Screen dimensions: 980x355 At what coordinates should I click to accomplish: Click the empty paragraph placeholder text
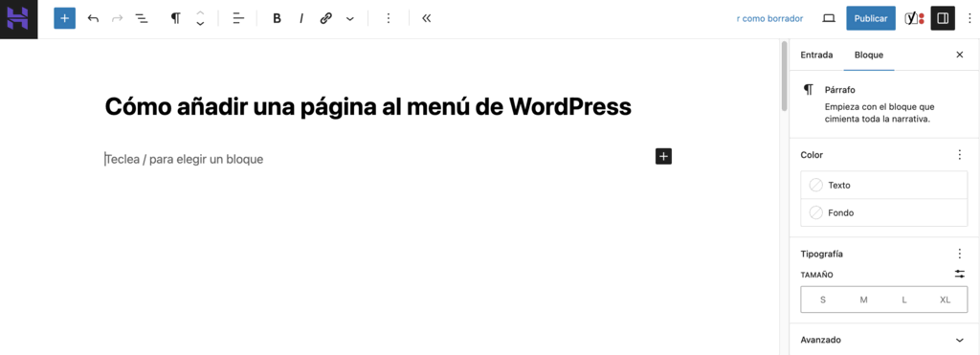pyautogui.click(x=185, y=160)
